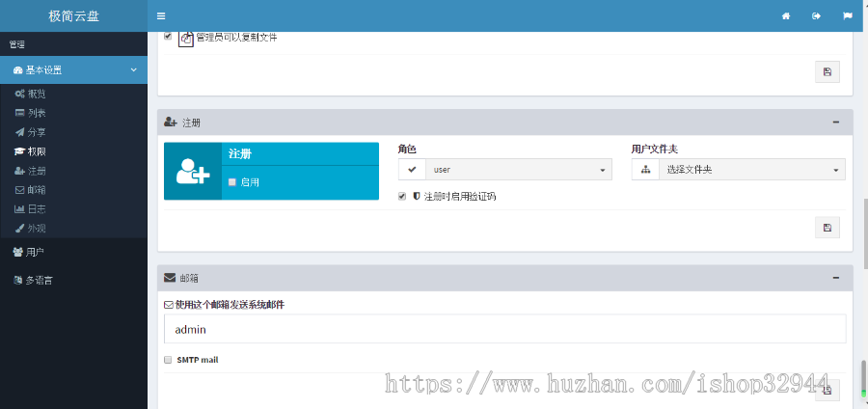The image size is (868, 409).
Task: Click the checkmark icon beside role dropdown
Action: (412, 170)
